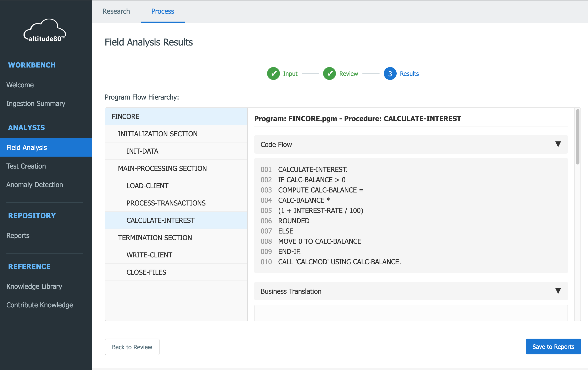
Task: Collapse the Code Flow section arrow
Action: tap(558, 144)
